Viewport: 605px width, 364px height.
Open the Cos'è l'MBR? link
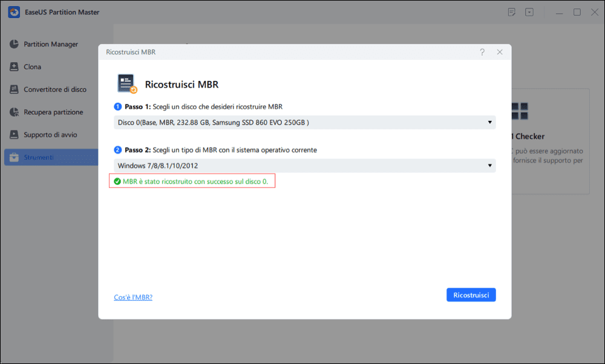pyautogui.click(x=133, y=297)
